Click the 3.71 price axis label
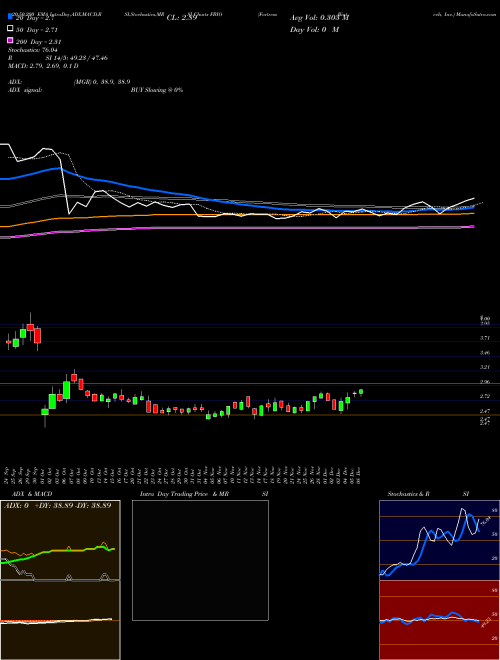The height and width of the screenshot is (660, 500). pos(485,338)
